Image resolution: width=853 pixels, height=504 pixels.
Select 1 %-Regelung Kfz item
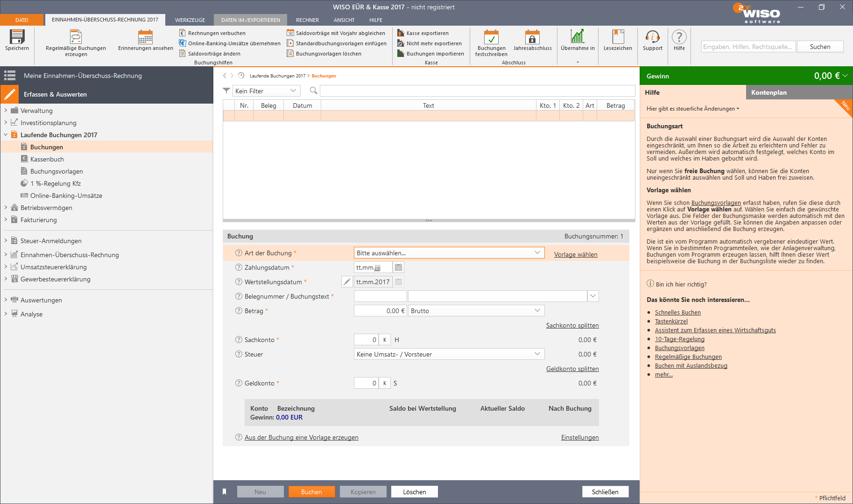56,183
